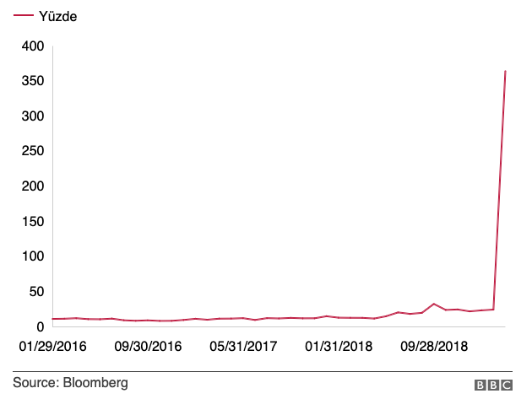Image resolution: width=532 pixels, height=399 pixels.
Task: Click the 01/29/2016 date label
Action: point(52,347)
